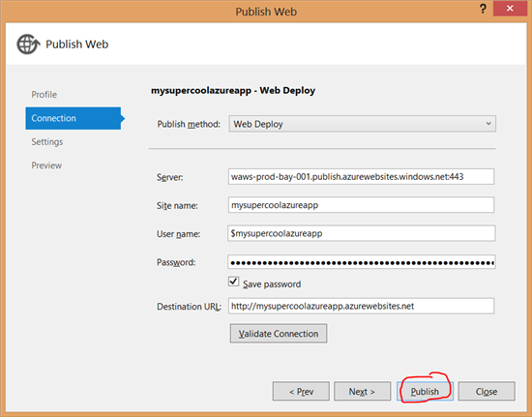This screenshot has height=417, width=532.
Task: Focus the Server input field
Action: coord(361,176)
